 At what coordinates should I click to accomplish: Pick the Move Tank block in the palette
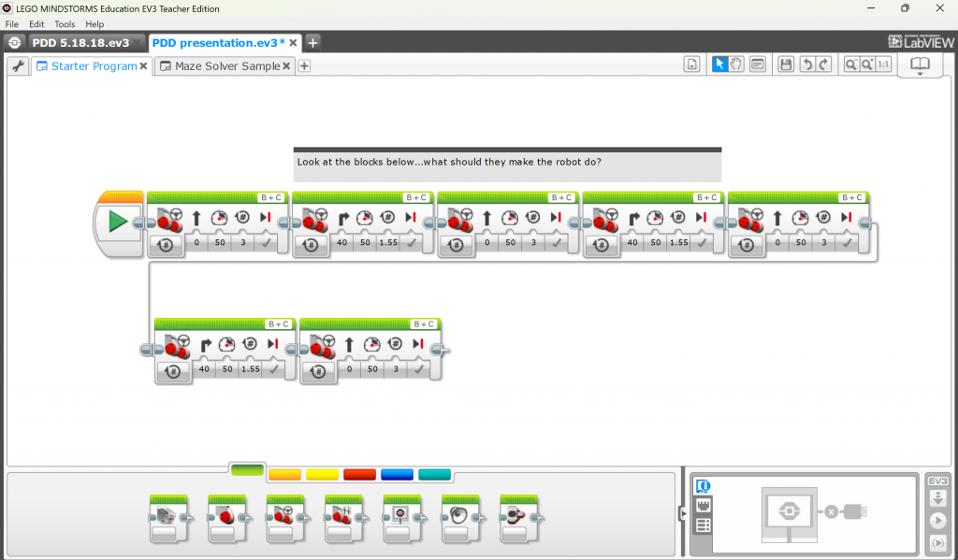coord(343,518)
